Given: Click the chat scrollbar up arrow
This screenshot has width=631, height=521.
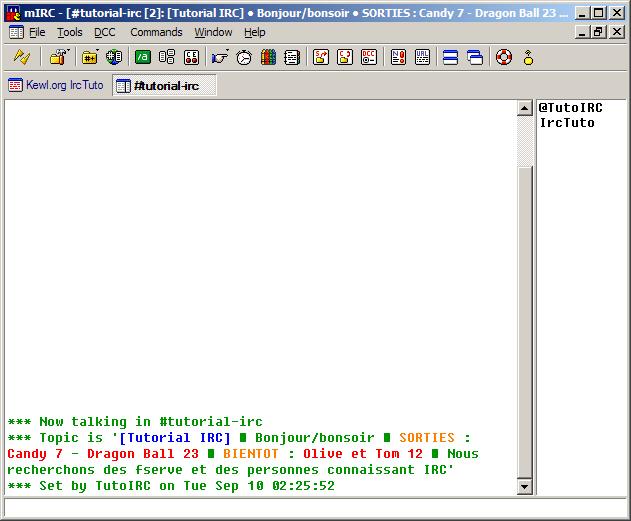Looking at the screenshot, I should pyautogui.click(x=524, y=108).
